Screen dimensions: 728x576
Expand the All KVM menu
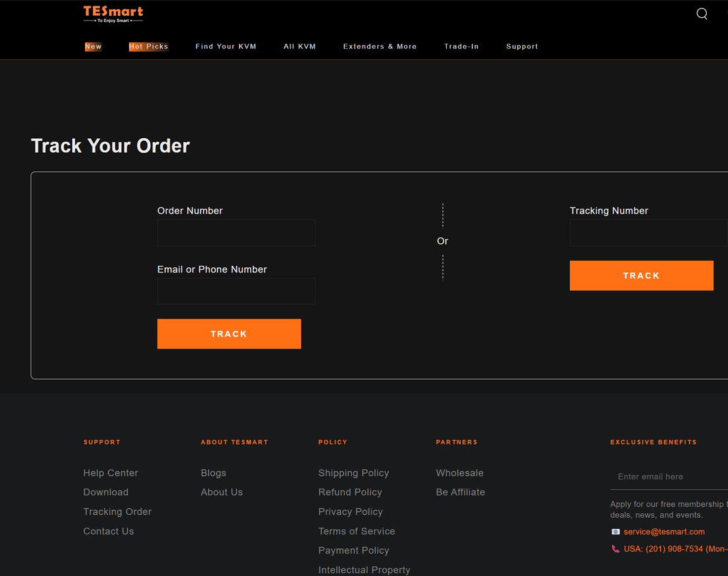[x=300, y=47]
